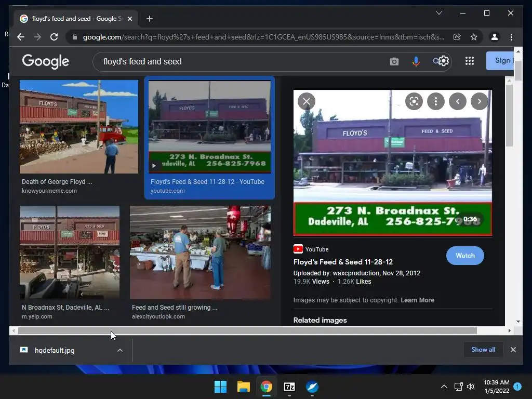532x399 pixels.
Task: Go forward in browser history
Action: click(37, 37)
